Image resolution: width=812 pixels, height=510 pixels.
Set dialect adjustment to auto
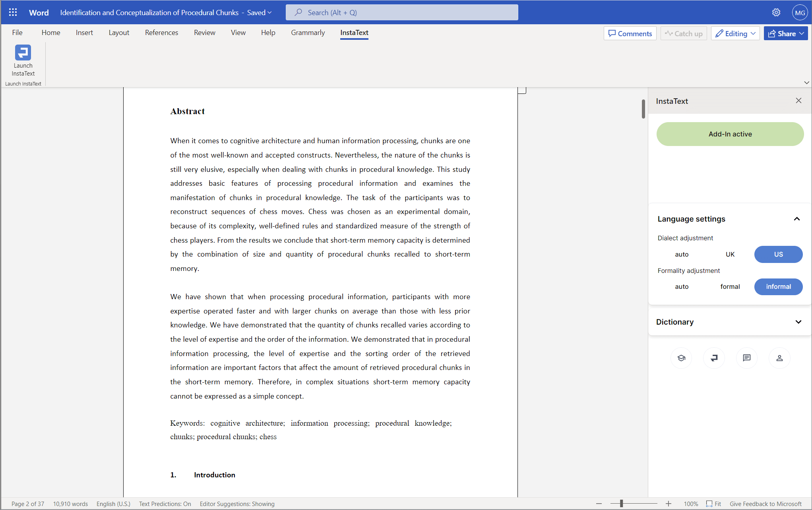682,254
